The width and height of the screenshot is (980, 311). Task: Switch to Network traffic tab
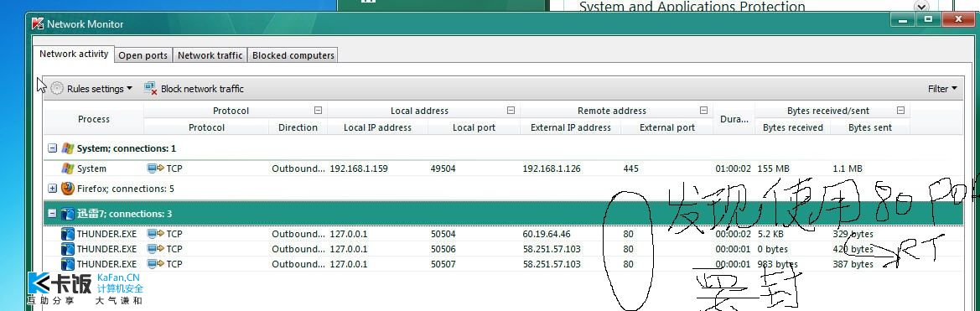pos(210,55)
